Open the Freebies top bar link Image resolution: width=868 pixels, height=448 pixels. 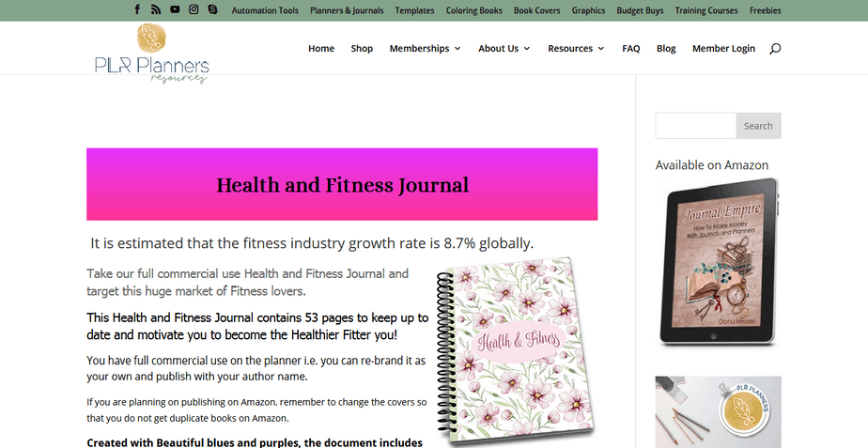765,10
